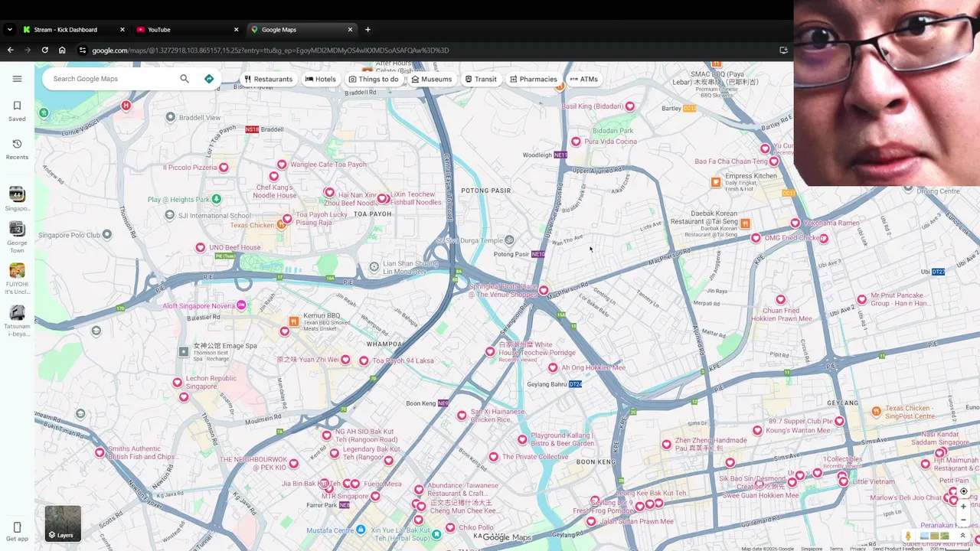Image resolution: width=980 pixels, height=551 pixels.
Task: Open the Google Maps hamburger menu
Action: [x=17, y=79]
